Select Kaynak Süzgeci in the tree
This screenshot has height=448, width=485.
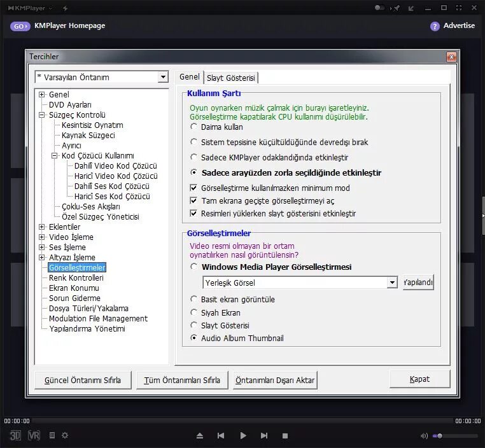88,136
